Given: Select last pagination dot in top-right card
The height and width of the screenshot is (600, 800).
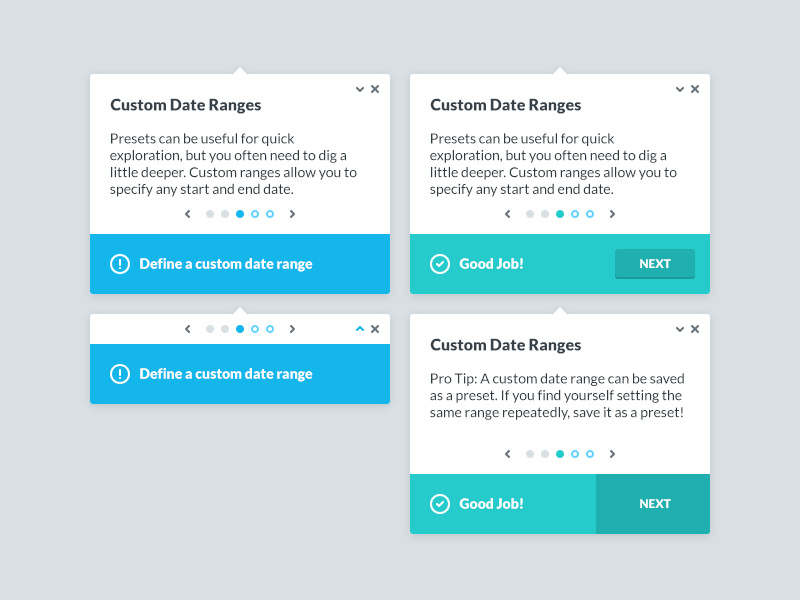Looking at the screenshot, I should click(x=590, y=214).
